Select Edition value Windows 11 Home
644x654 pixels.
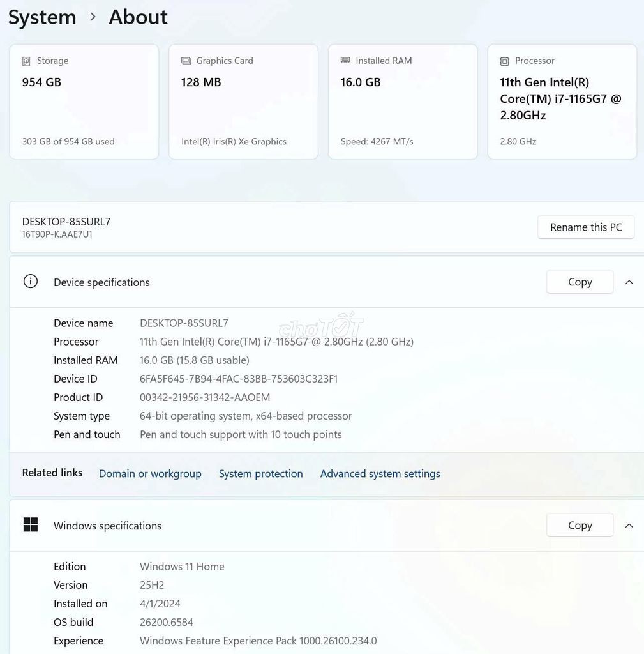coord(182,567)
